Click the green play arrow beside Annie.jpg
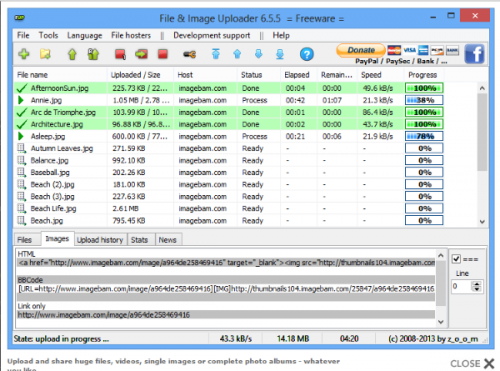 21,100
